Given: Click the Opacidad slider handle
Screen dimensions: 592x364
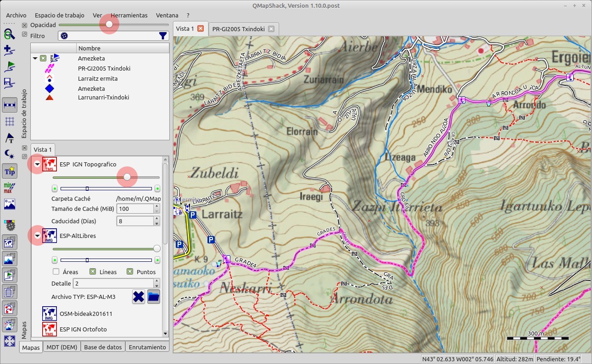Looking at the screenshot, I should click(109, 24).
